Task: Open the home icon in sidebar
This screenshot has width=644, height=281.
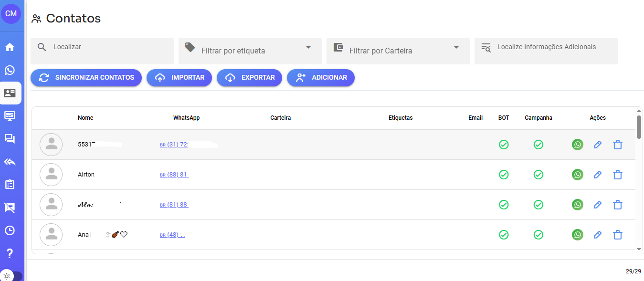Action: (x=10, y=47)
